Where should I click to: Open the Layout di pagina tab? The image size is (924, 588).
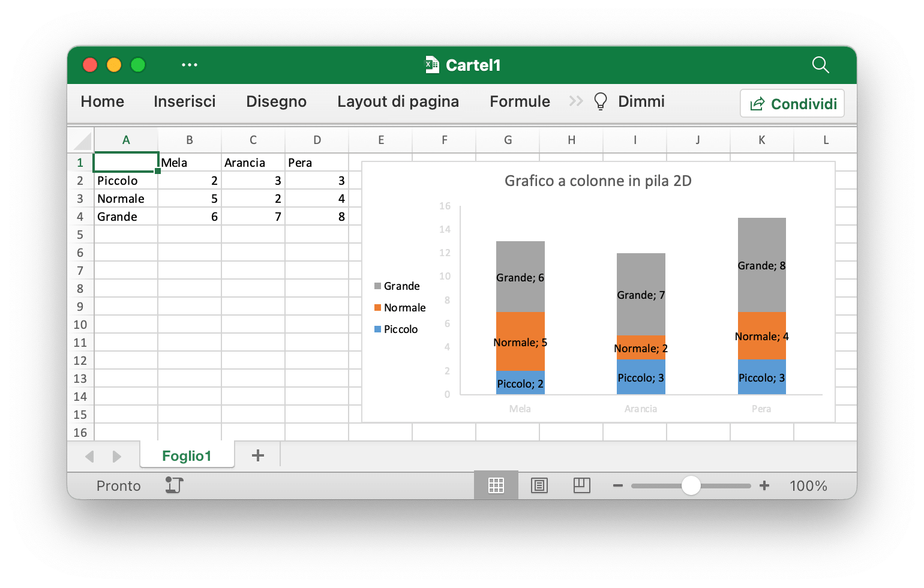pyautogui.click(x=398, y=101)
